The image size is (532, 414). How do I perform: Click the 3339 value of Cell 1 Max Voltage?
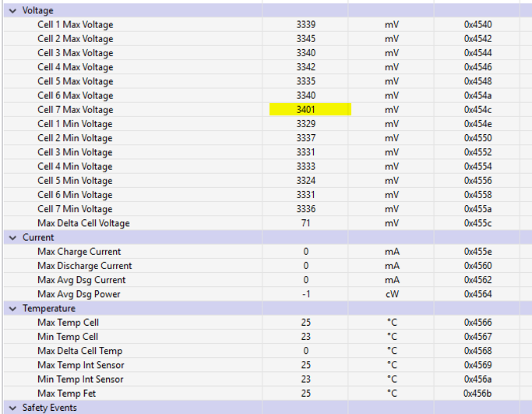[305, 24]
